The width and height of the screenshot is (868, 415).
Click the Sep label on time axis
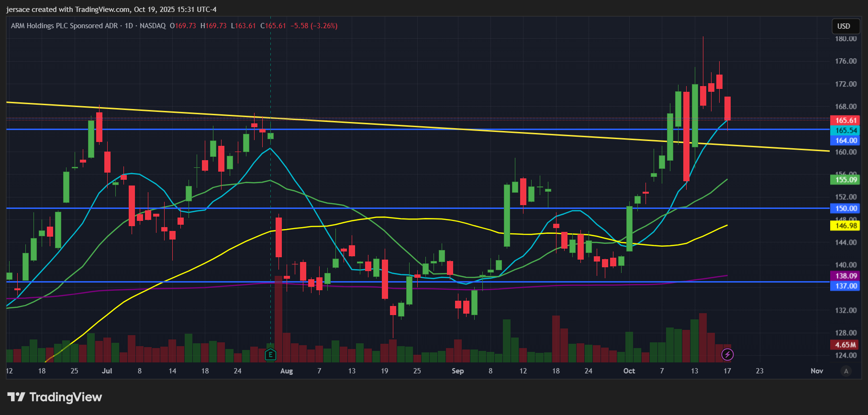457,371
